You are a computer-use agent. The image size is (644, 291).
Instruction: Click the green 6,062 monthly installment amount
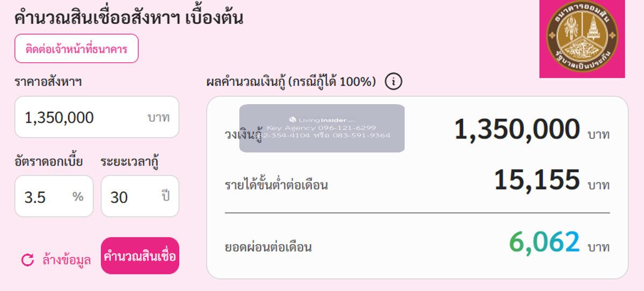point(544,242)
